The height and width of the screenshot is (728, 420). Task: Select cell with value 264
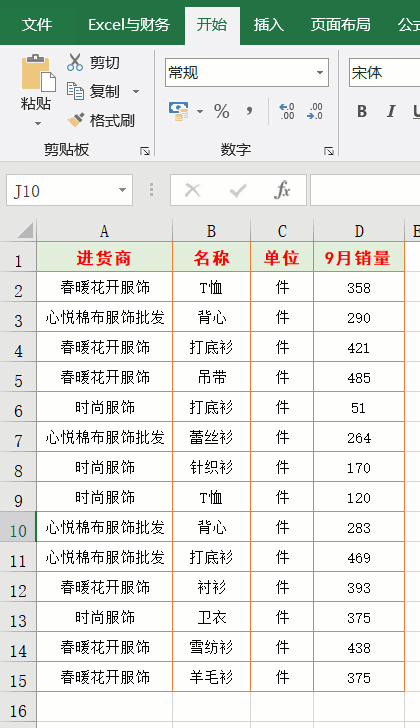pos(359,437)
